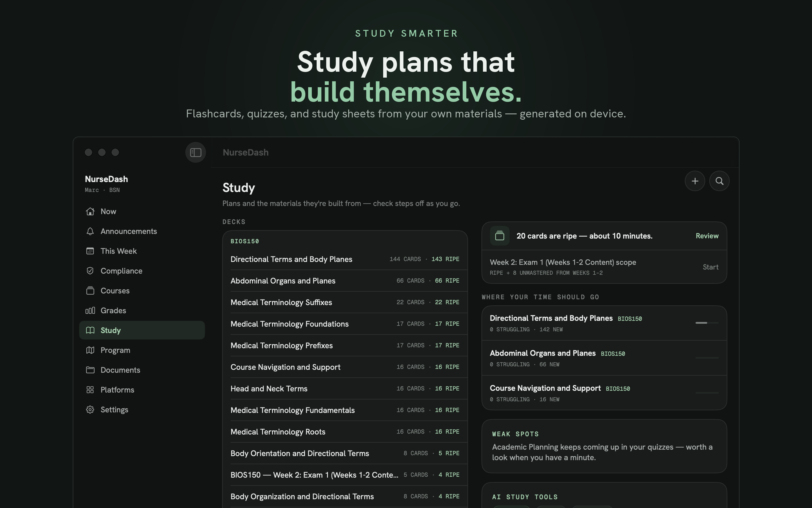The height and width of the screenshot is (508, 812).
Task: Open Body Orientation and Directional Terms deck
Action: click(x=345, y=453)
